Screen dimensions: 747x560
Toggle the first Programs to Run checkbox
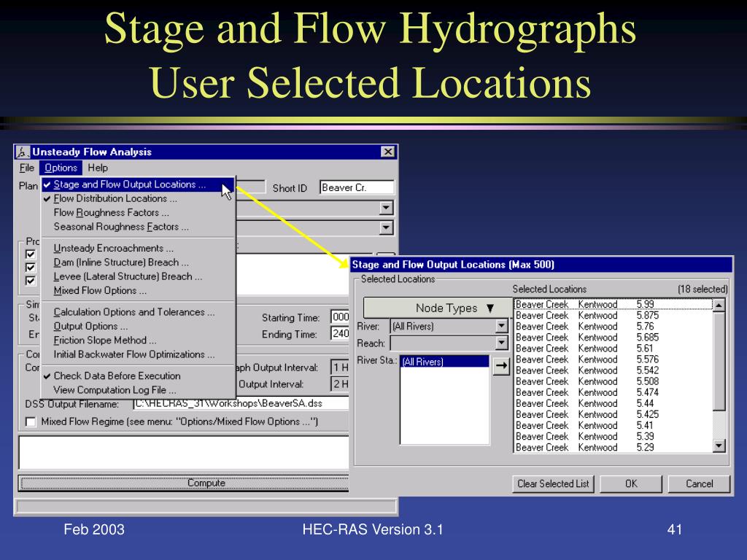(31, 254)
